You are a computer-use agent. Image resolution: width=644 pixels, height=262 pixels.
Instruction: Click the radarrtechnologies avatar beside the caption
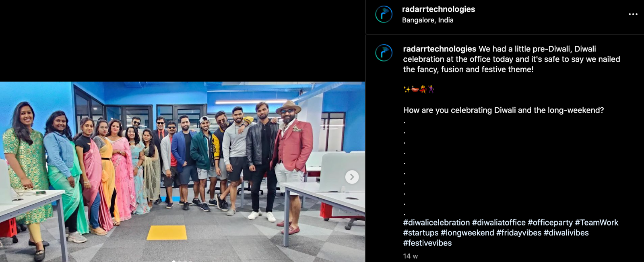384,53
